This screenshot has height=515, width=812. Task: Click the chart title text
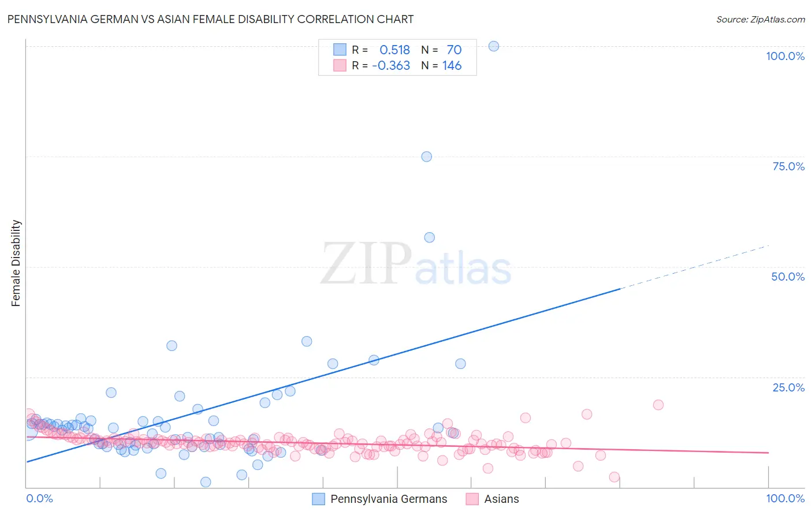[210, 19]
